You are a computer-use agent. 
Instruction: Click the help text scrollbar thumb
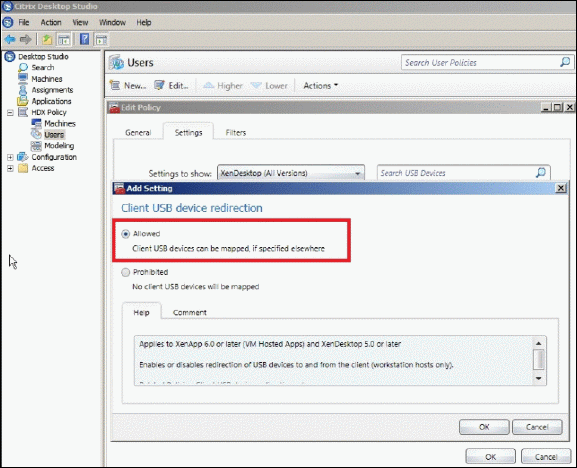click(x=539, y=359)
